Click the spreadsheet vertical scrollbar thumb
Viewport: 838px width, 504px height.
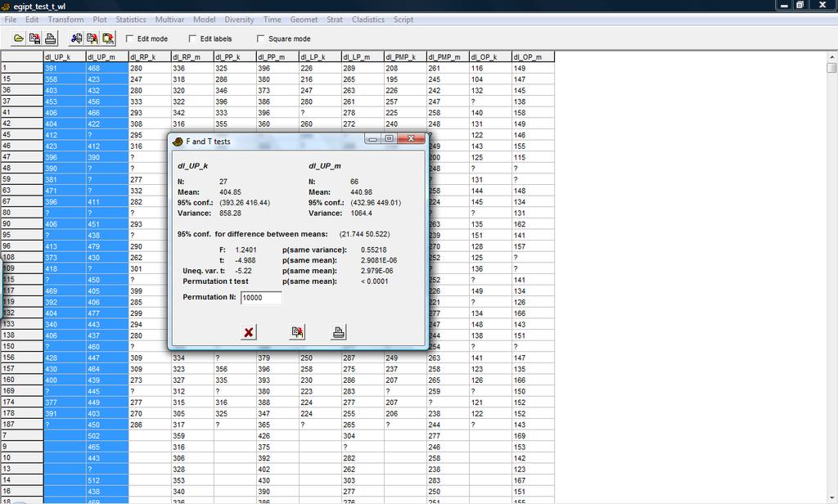(831, 68)
